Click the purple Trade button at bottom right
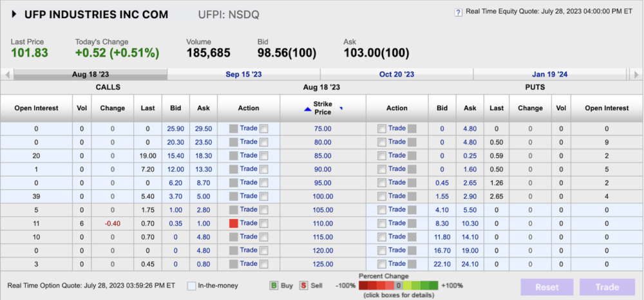Image resolution: width=644 pixels, height=300 pixels. tap(607, 287)
